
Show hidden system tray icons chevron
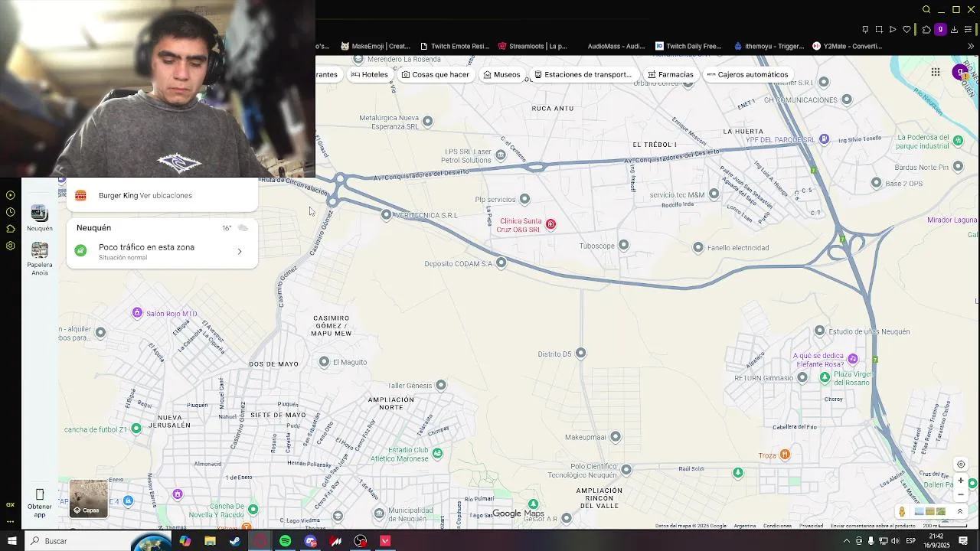coord(846,541)
